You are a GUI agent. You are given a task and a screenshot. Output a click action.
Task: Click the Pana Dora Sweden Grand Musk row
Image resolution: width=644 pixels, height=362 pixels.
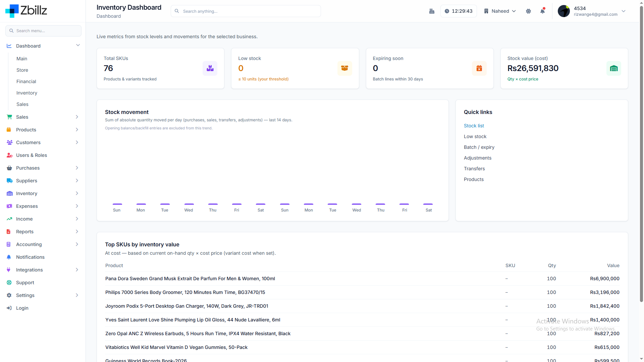[362, 279]
